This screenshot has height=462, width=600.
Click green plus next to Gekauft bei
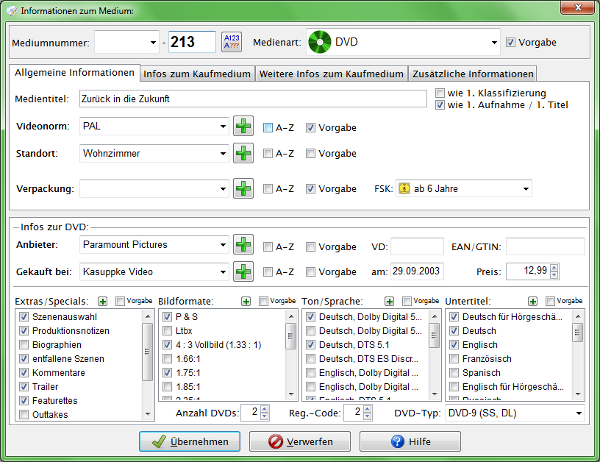[x=243, y=271]
